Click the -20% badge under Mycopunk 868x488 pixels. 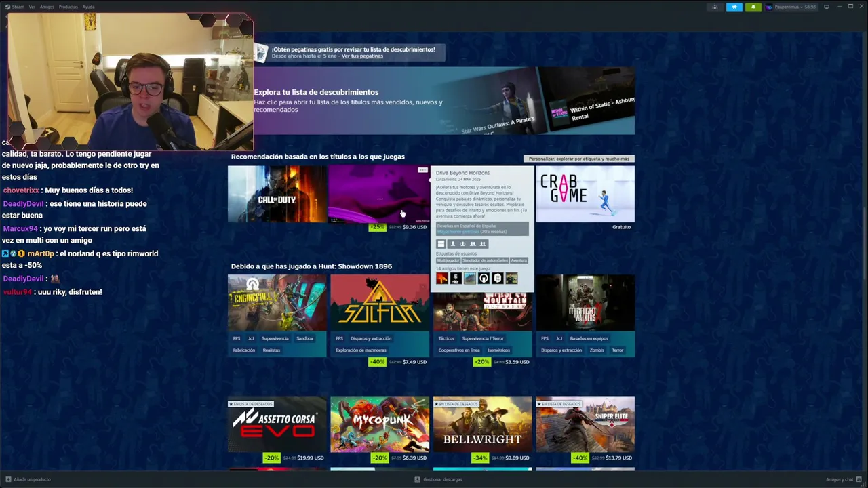click(x=380, y=457)
